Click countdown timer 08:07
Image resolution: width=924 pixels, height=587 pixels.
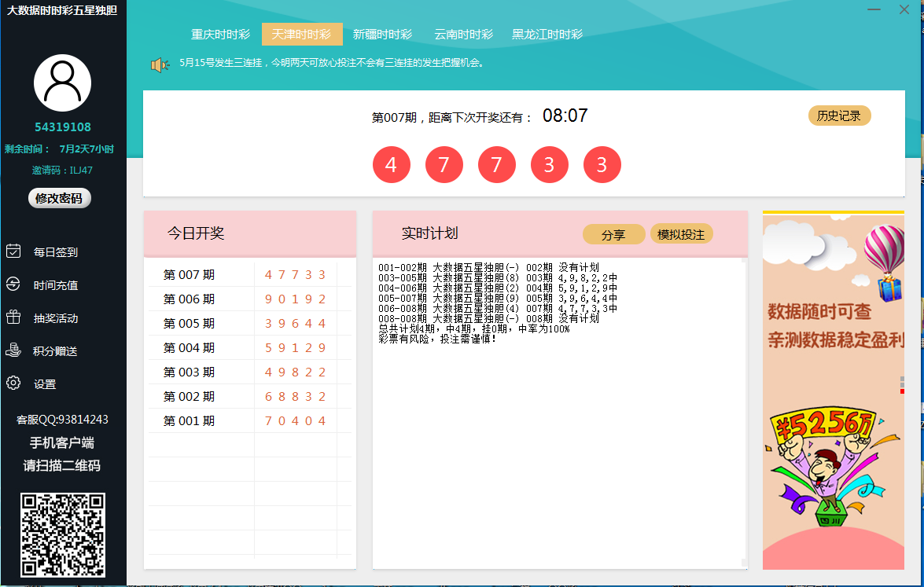click(x=565, y=116)
